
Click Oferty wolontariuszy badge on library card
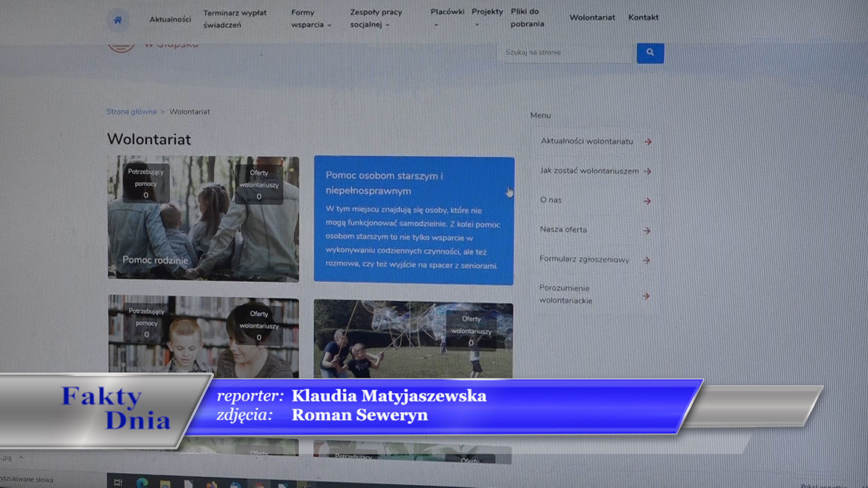tap(259, 325)
